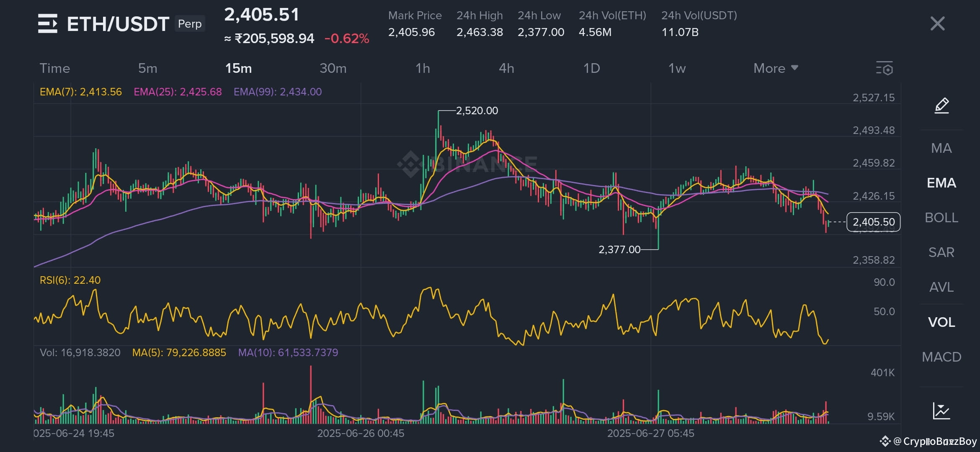Image resolution: width=980 pixels, height=452 pixels.
Task: Enable the BOLL indicator
Action: click(941, 218)
